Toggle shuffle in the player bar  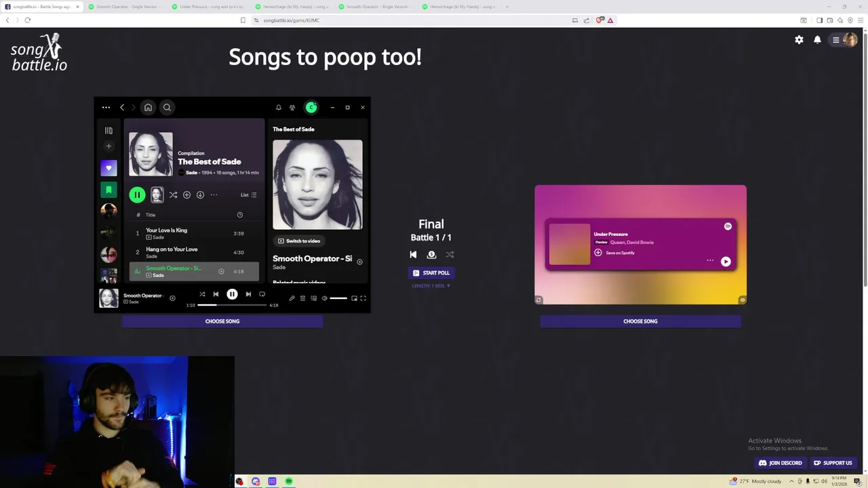[x=202, y=294]
